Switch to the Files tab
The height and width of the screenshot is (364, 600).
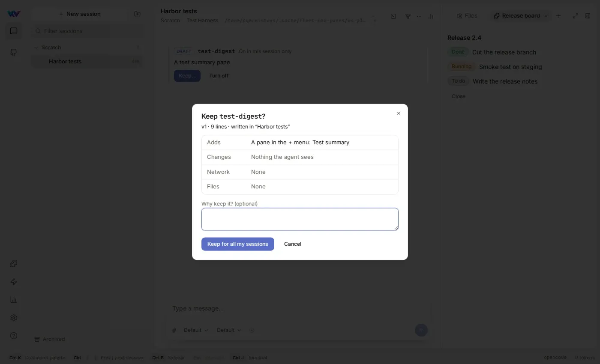467,16
